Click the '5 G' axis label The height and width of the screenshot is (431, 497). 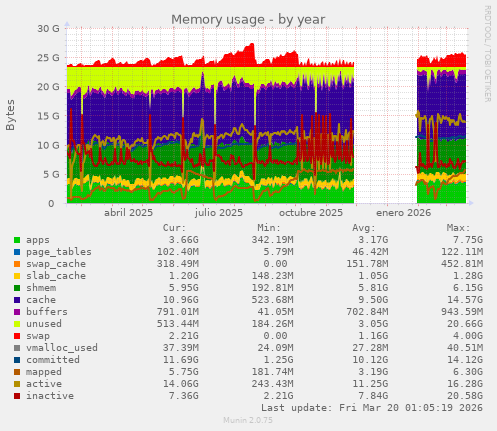click(51, 174)
